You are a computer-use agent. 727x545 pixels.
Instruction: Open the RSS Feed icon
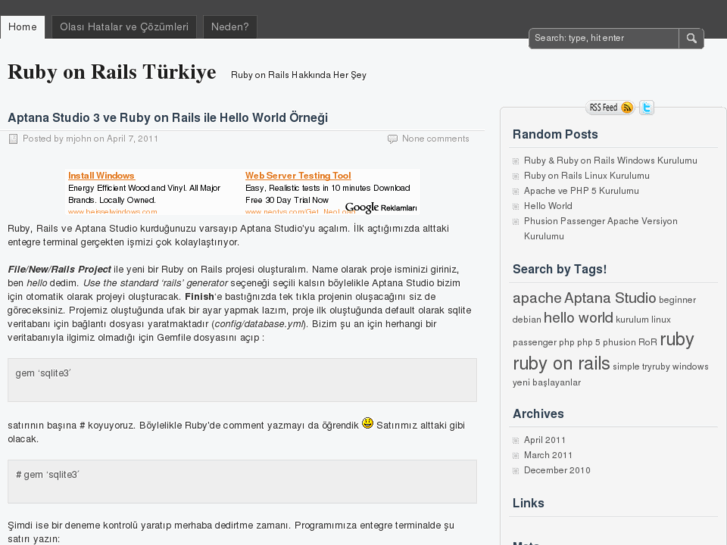click(610, 108)
